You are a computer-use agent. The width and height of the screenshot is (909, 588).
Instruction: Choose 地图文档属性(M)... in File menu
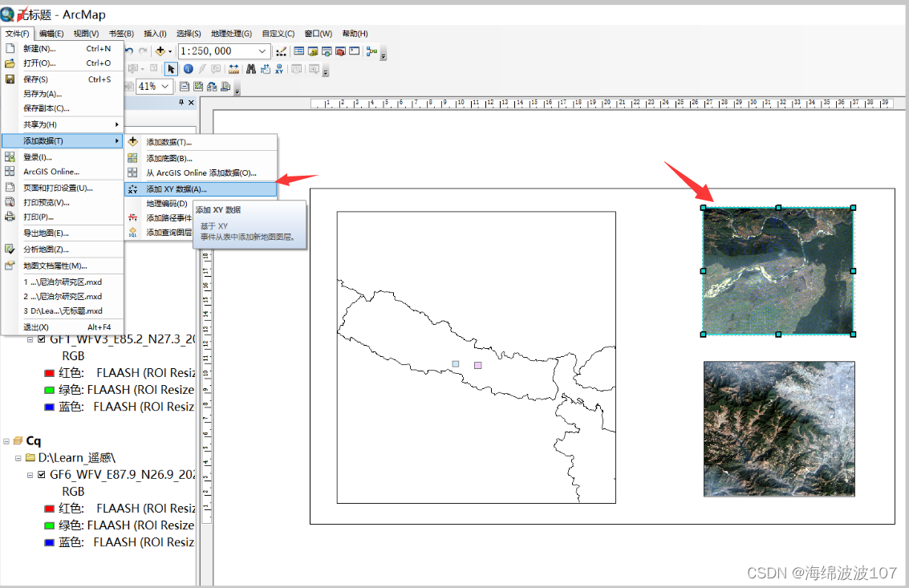coord(63,266)
